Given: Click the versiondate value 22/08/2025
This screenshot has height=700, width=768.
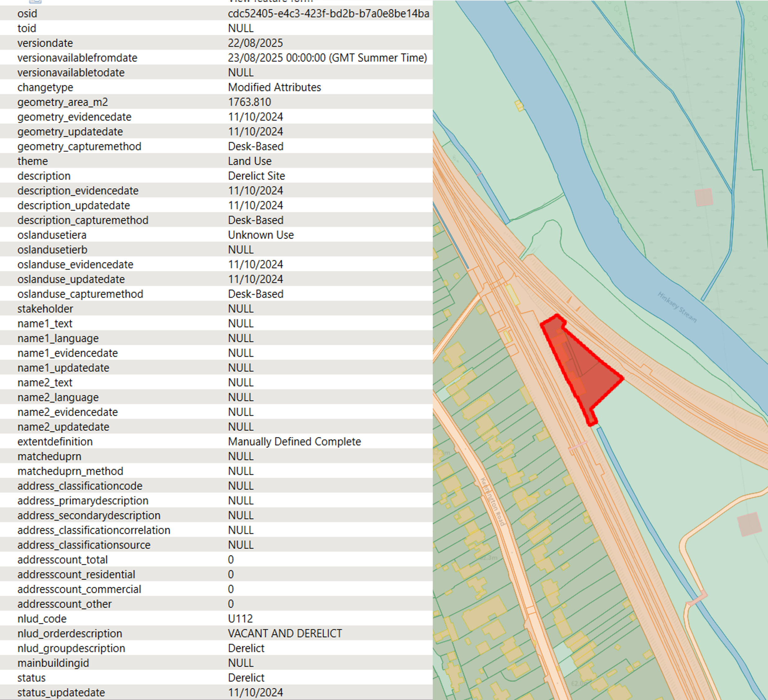Looking at the screenshot, I should tap(255, 43).
